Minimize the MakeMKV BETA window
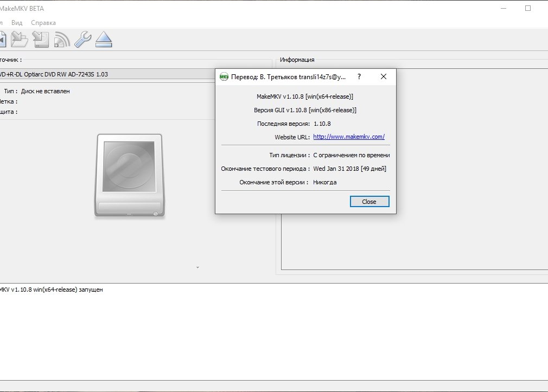 click(x=504, y=8)
